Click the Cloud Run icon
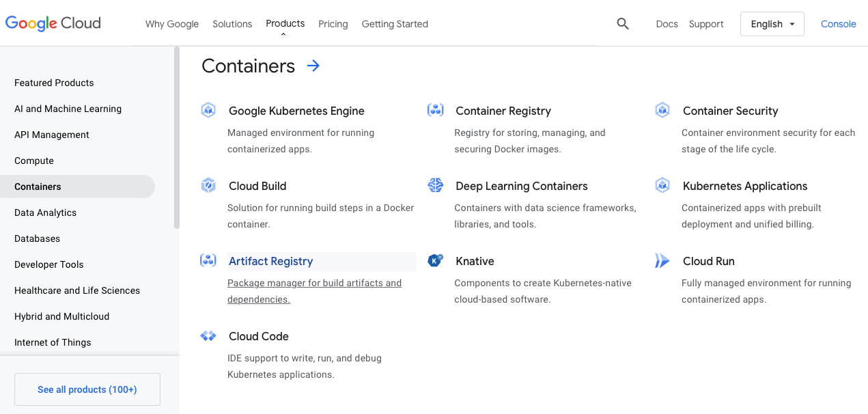The width and height of the screenshot is (868, 414). (x=662, y=260)
